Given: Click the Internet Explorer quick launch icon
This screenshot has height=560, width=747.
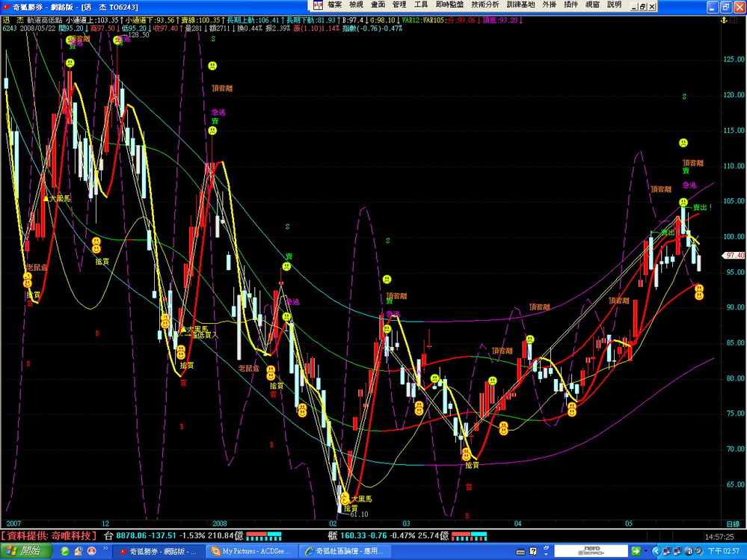Looking at the screenshot, I should [65, 552].
